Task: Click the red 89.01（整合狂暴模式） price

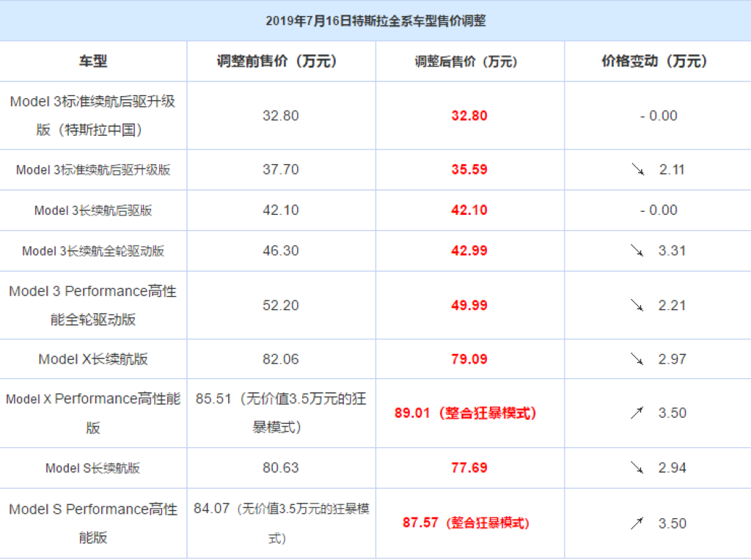Action: coord(466,413)
